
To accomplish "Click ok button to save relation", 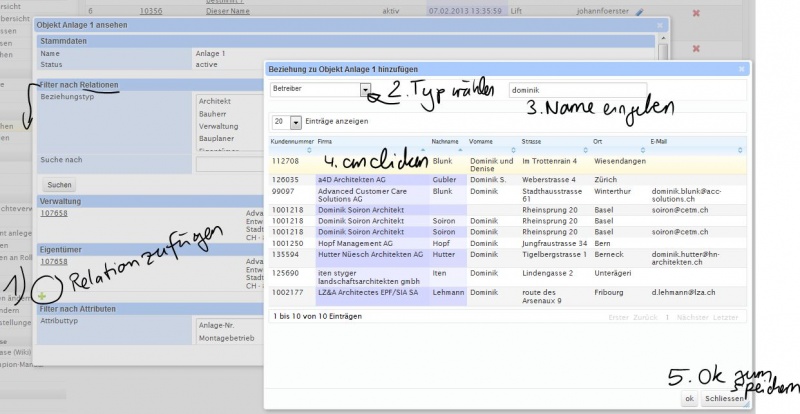I will [689, 399].
